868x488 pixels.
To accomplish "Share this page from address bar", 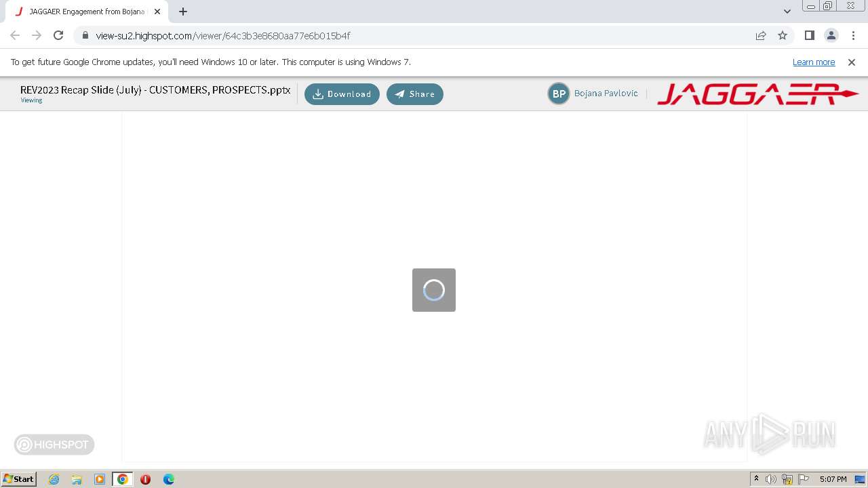I will click(x=761, y=35).
